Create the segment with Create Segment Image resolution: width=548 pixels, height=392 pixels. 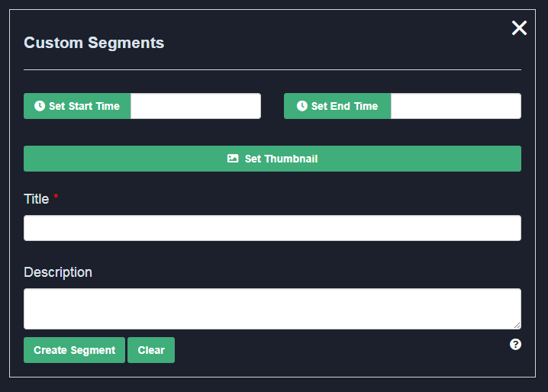74,350
